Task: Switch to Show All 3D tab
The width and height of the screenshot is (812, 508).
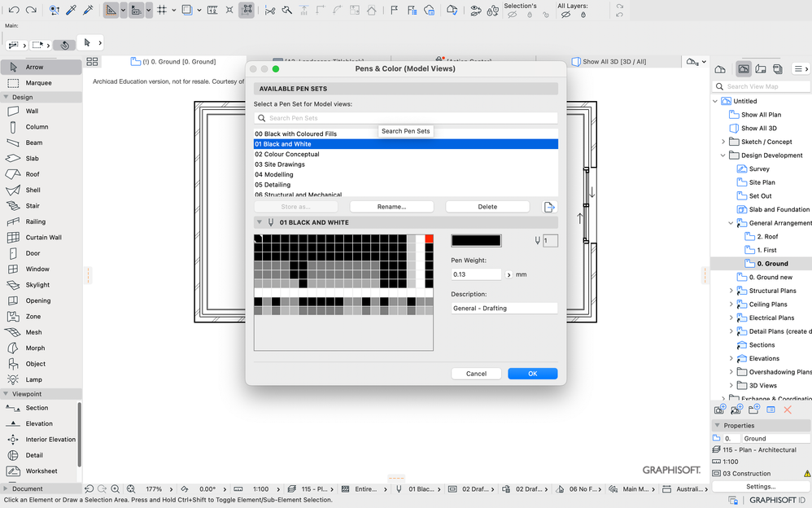Action: coord(609,62)
